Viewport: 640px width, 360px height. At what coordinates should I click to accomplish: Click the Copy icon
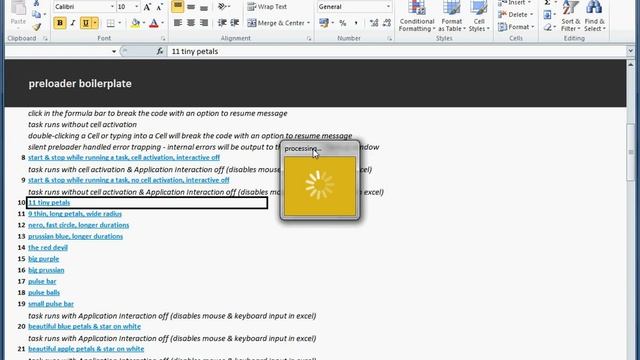point(37,15)
